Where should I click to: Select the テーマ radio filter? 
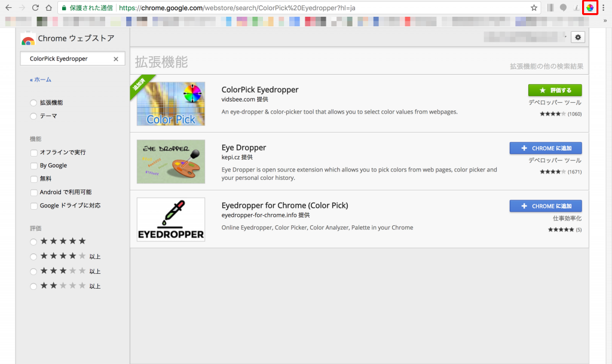tap(33, 116)
